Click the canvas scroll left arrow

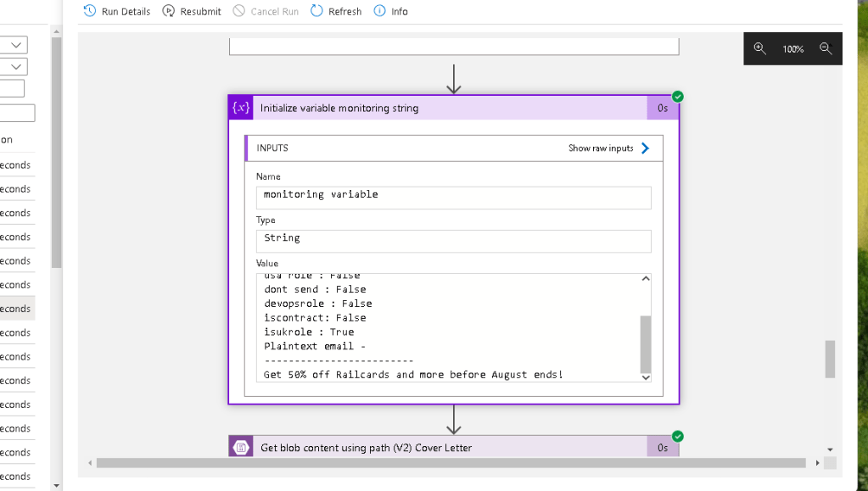pyautogui.click(x=90, y=463)
